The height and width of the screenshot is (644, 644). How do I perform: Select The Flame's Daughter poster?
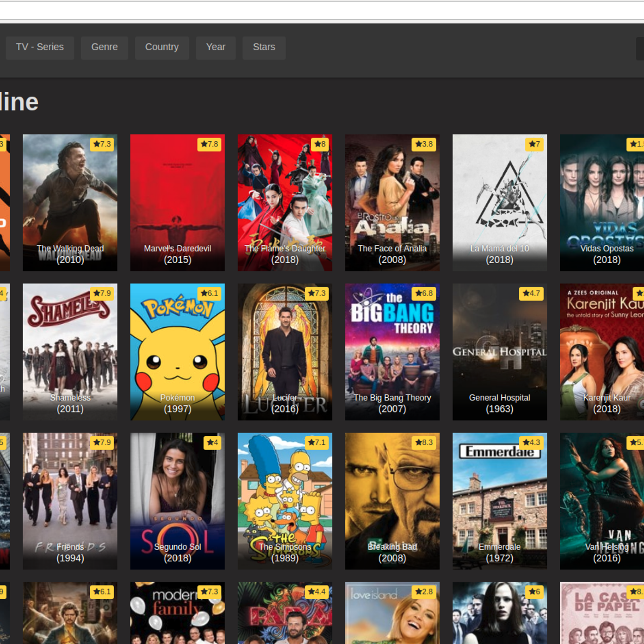point(285,202)
